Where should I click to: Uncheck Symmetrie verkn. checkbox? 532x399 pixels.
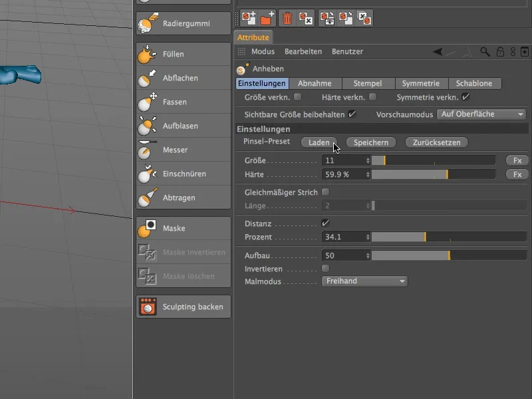point(465,97)
